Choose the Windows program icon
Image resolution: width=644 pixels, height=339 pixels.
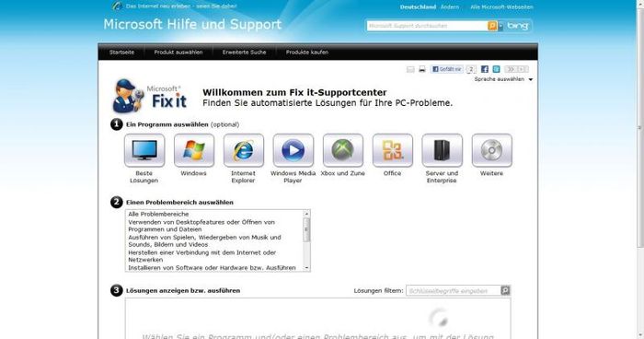click(x=194, y=150)
